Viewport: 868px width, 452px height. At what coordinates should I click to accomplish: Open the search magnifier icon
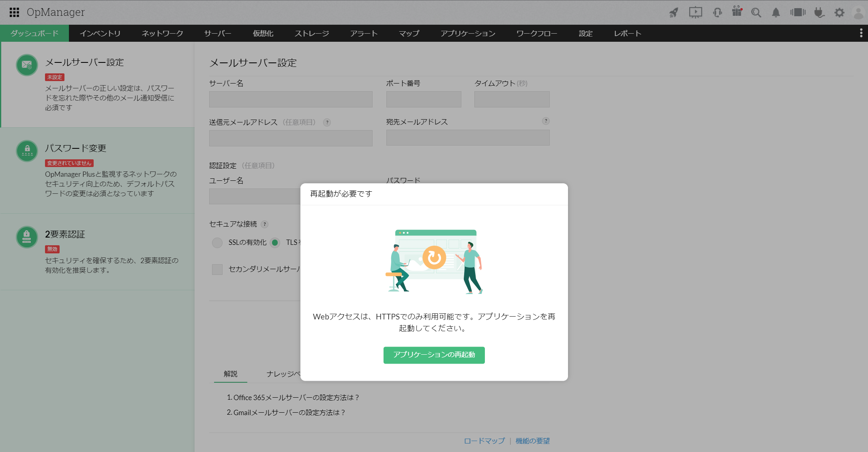coord(756,13)
